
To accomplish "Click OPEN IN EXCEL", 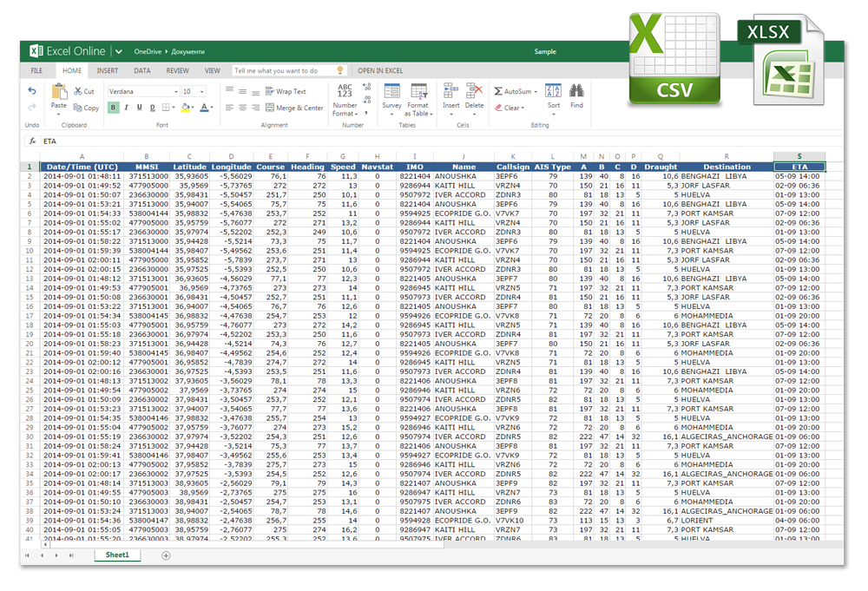I will coord(380,71).
